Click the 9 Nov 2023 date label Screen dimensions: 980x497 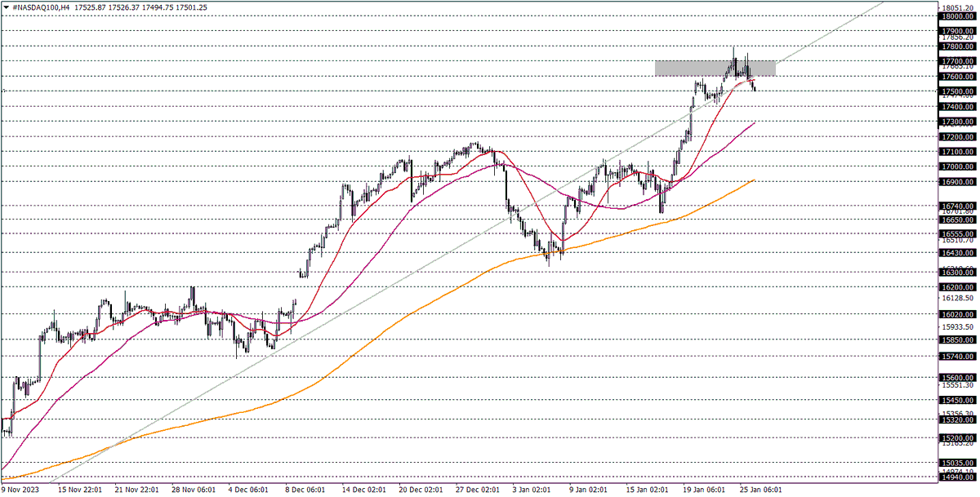pos(20,490)
